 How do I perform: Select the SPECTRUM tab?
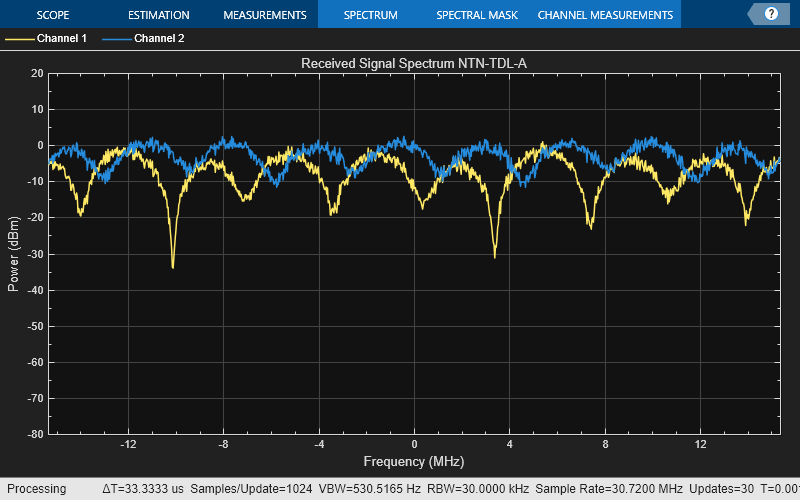tap(370, 15)
